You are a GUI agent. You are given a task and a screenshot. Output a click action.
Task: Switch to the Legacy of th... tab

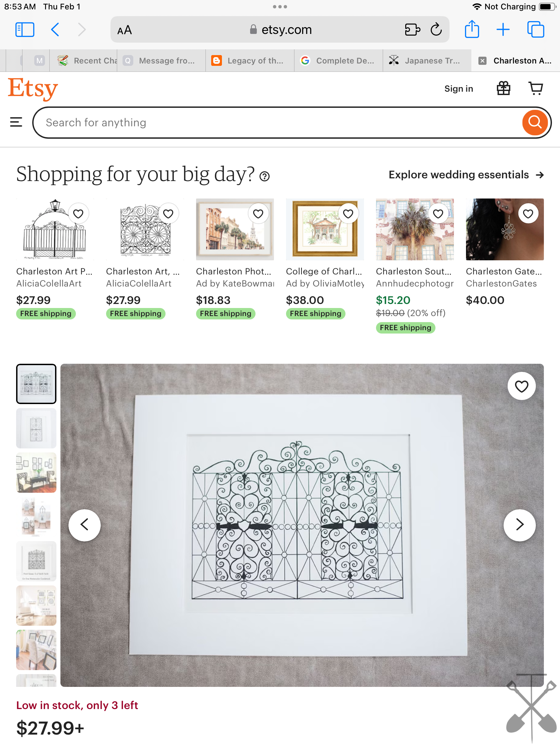tap(249, 60)
